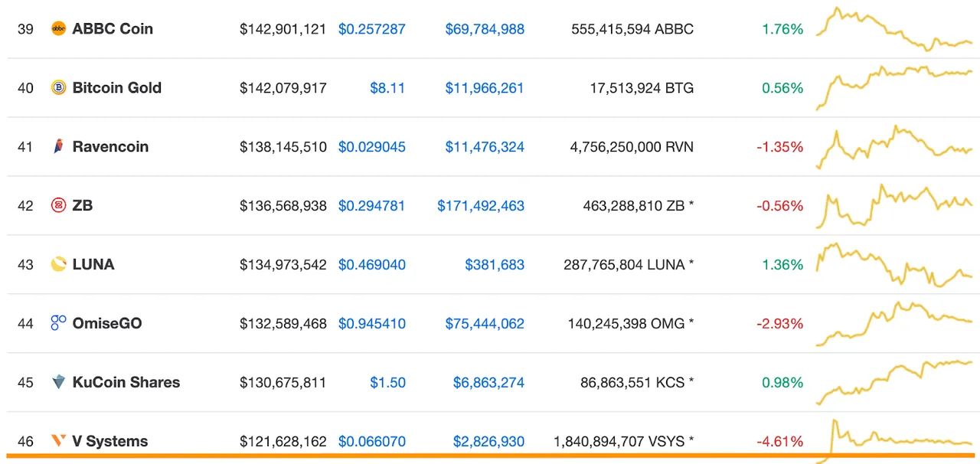Open the KuCoin Shares sparkline chart
Image resolution: width=980 pixels, height=464 pixels.
click(x=894, y=382)
